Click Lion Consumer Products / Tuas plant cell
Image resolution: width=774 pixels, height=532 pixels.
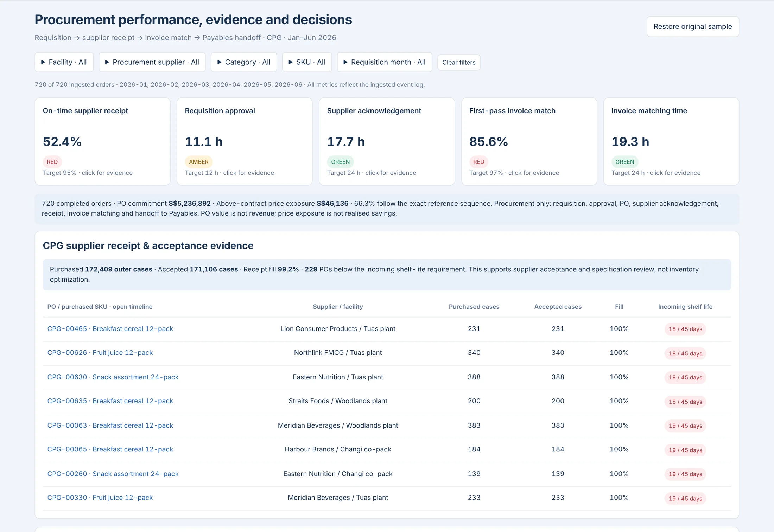coord(338,329)
